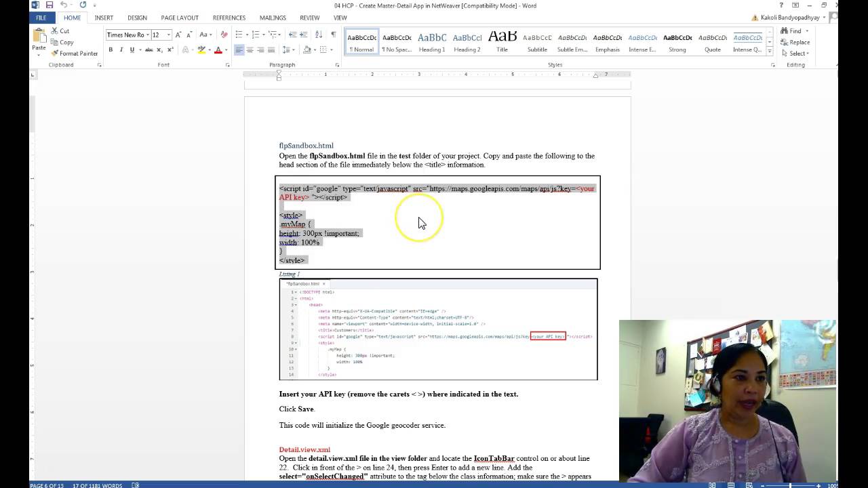Toggle italic formatting
868x488 pixels.
coord(121,49)
